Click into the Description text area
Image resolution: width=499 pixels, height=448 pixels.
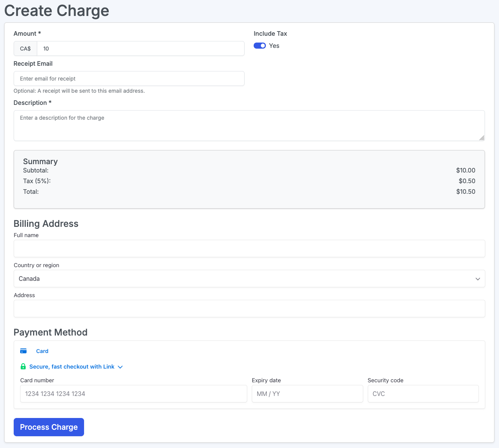pos(249,125)
